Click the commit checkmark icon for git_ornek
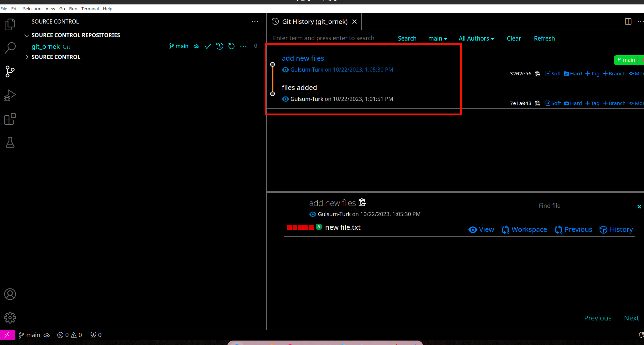 click(x=208, y=46)
